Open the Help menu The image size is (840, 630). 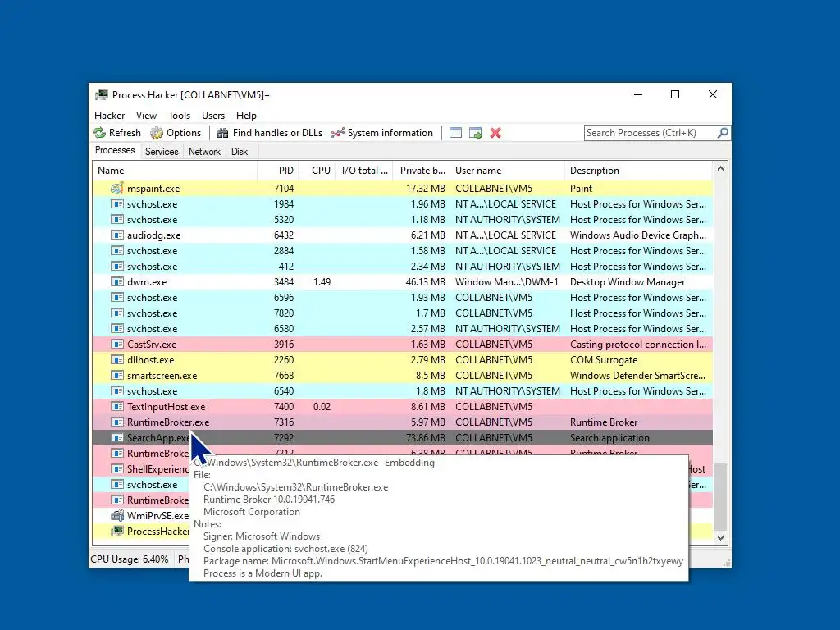tap(246, 116)
